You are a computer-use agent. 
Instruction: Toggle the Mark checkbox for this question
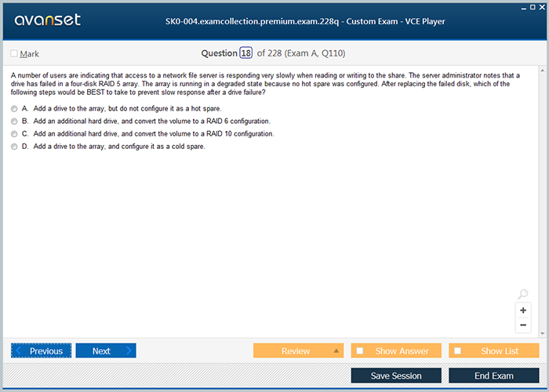14,54
